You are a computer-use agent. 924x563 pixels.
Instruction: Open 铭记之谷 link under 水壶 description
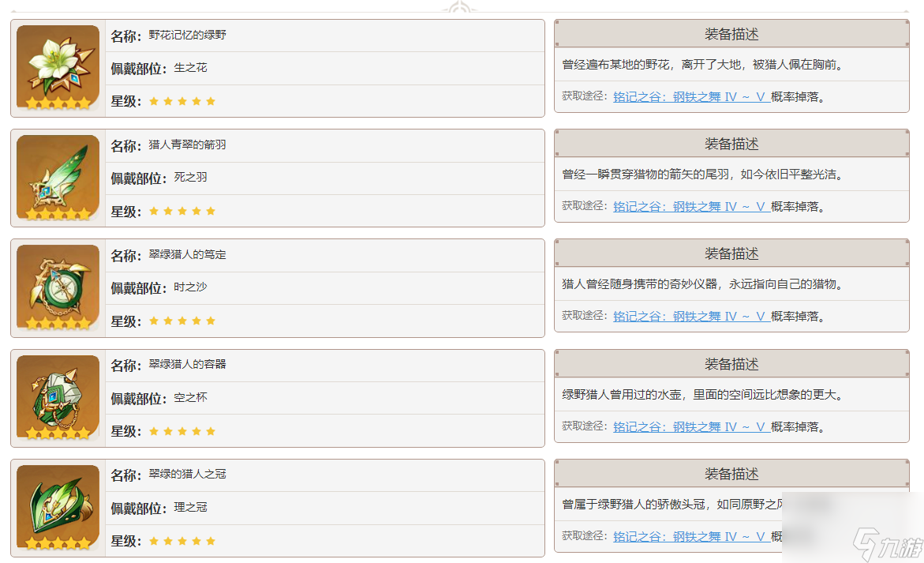691,427
